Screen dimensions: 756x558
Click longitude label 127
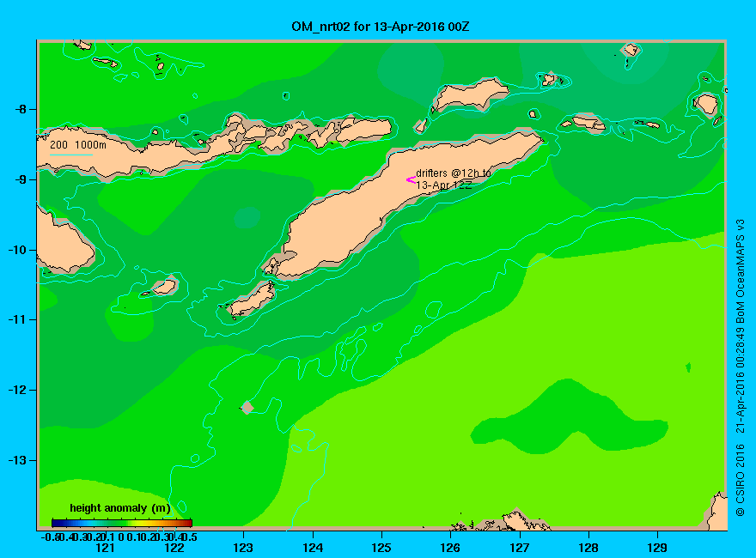tap(519, 548)
